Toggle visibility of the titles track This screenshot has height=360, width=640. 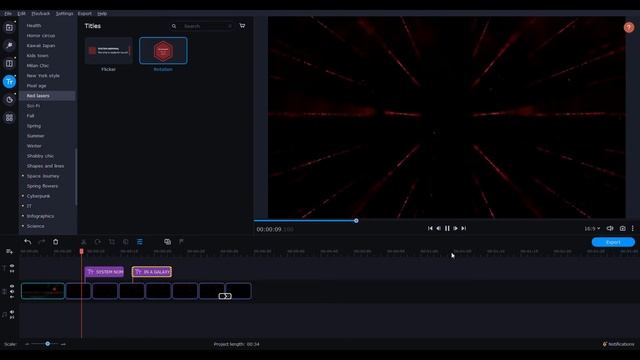12,266
